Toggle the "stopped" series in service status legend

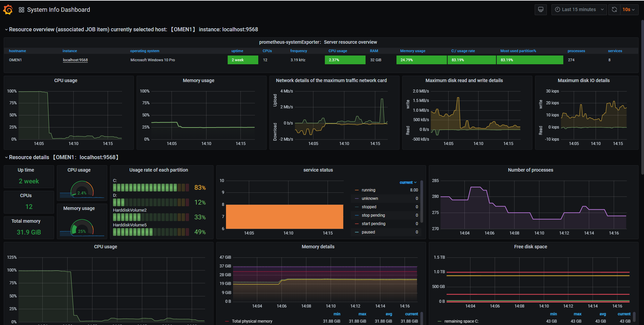tap(369, 207)
